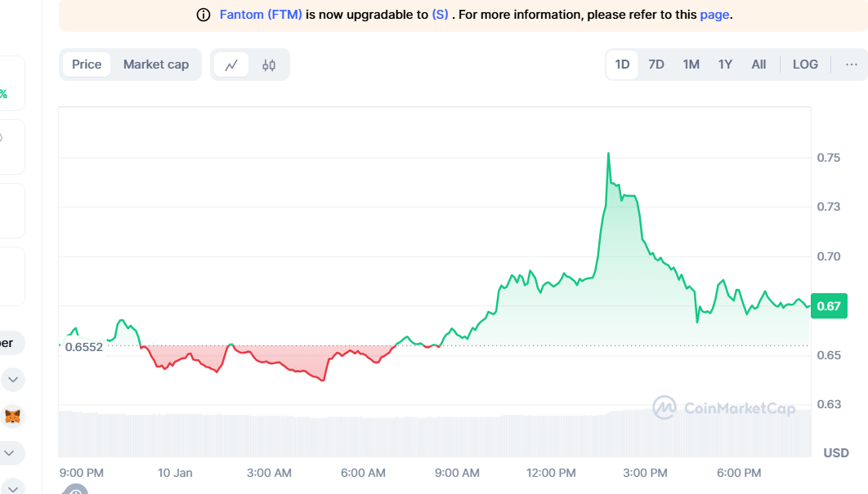868x494 pixels.
Task: Set chart range to All
Action: [758, 65]
